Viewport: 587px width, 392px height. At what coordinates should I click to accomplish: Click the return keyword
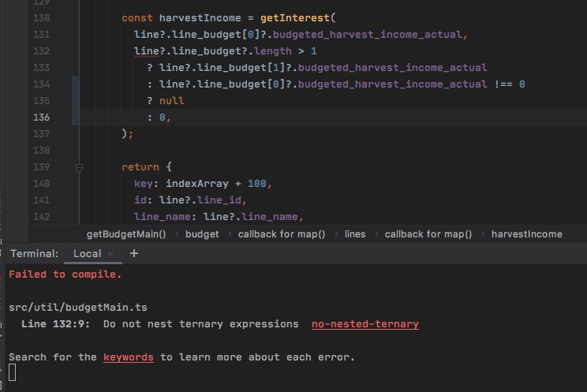point(140,167)
